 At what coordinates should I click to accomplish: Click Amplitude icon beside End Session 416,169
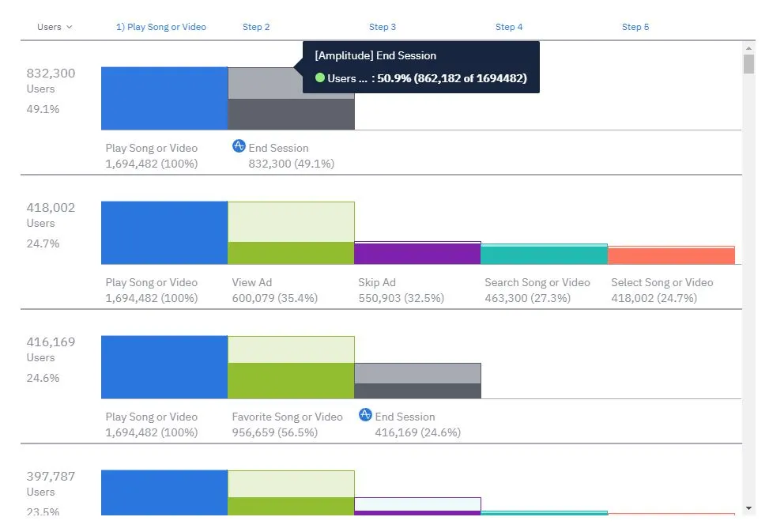[x=365, y=415]
